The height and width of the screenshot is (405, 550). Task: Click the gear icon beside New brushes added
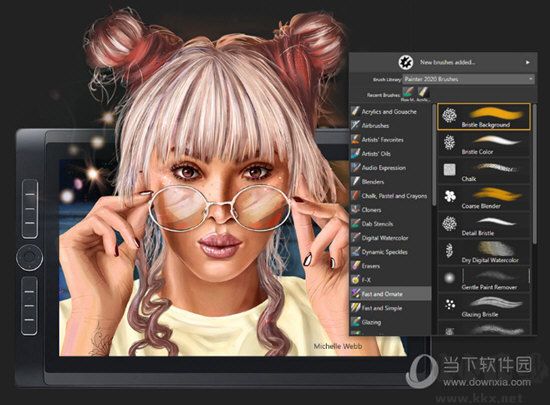[406, 62]
